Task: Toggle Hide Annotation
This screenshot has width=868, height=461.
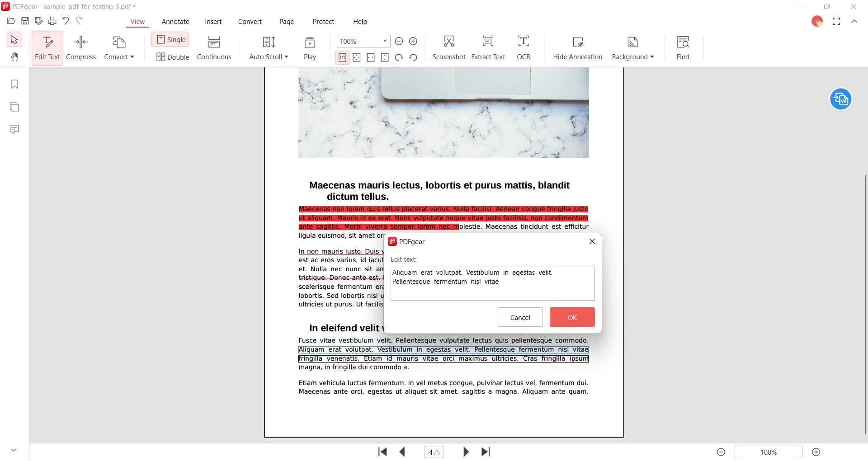Action: point(578,47)
